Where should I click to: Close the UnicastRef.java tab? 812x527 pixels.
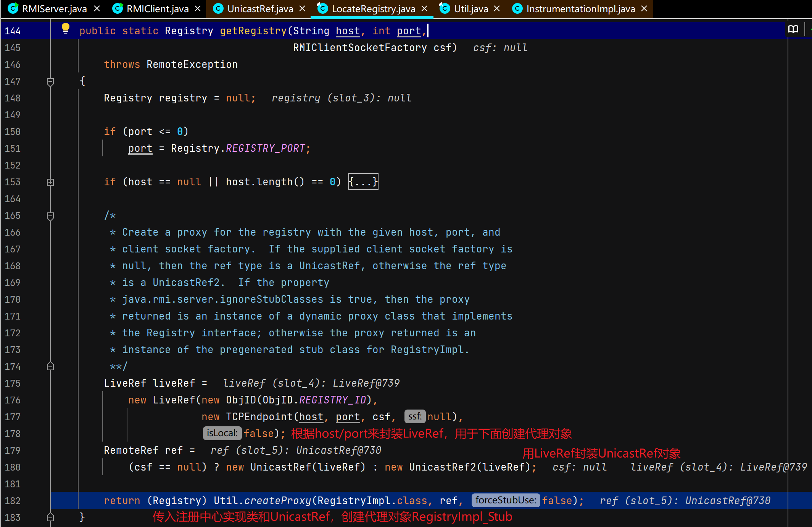point(302,8)
